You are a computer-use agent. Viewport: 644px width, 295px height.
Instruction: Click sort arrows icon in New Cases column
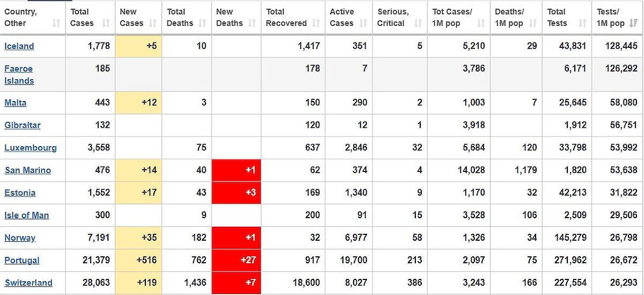click(153, 24)
